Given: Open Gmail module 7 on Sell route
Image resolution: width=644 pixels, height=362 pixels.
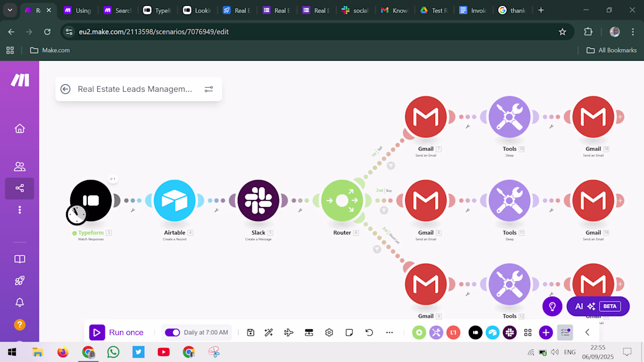Looking at the screenshot, I should pyautogui.click(x=426, y=116).
